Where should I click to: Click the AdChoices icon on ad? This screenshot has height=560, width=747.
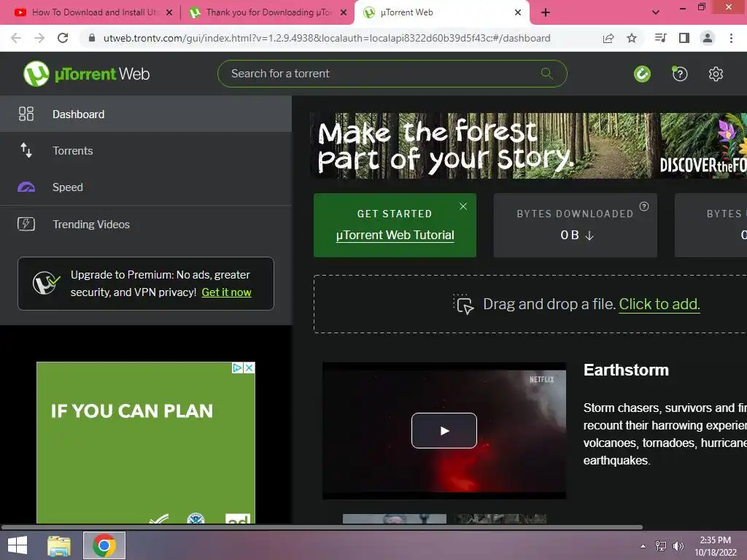(x=237, y=368)
